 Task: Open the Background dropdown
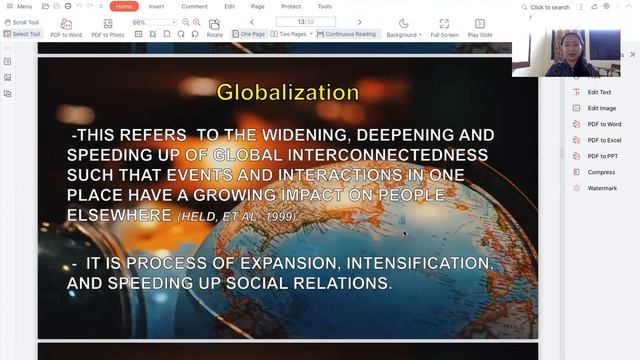[404, 28]
